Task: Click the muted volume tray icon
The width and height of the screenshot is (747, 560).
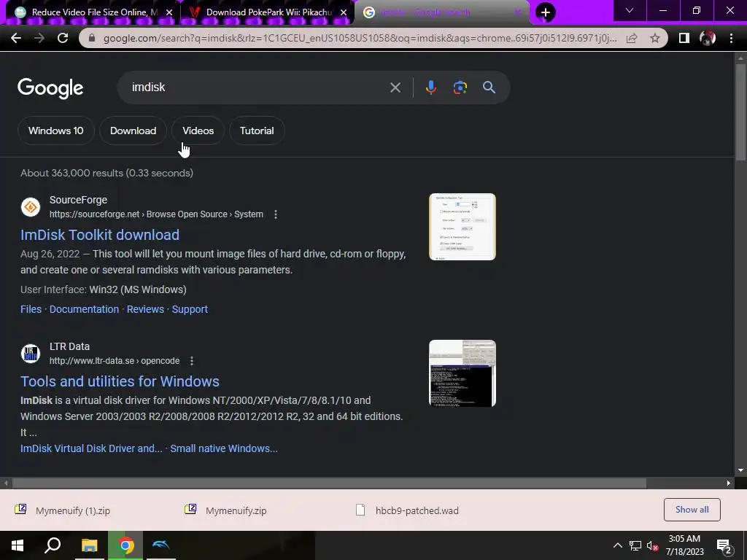Action: tap(652, 545)
